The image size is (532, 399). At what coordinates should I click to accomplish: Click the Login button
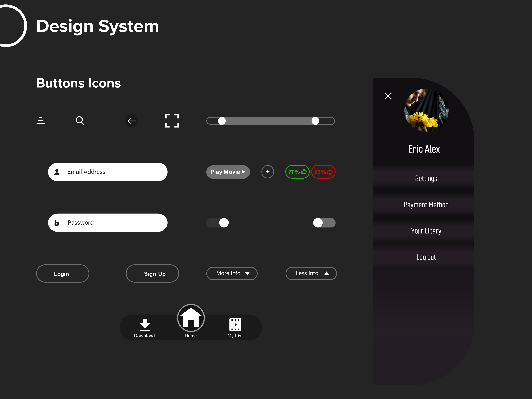click(62, 273)
